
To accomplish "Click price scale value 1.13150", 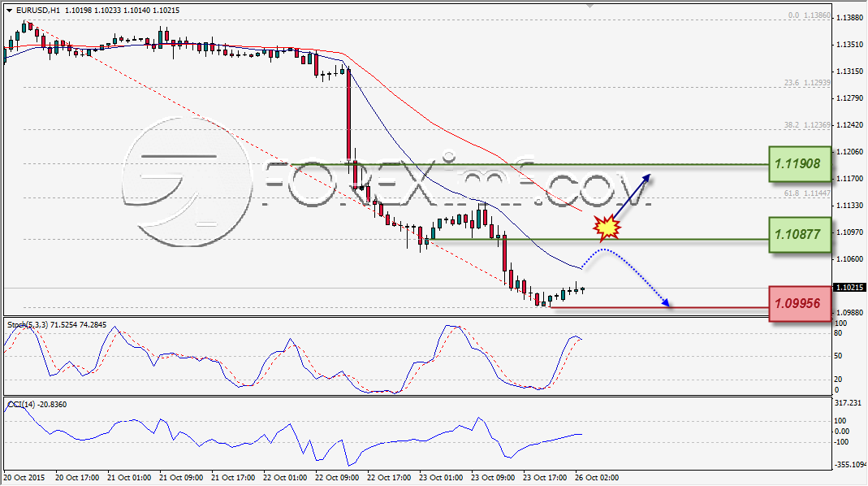I will [x=850, y=72].
